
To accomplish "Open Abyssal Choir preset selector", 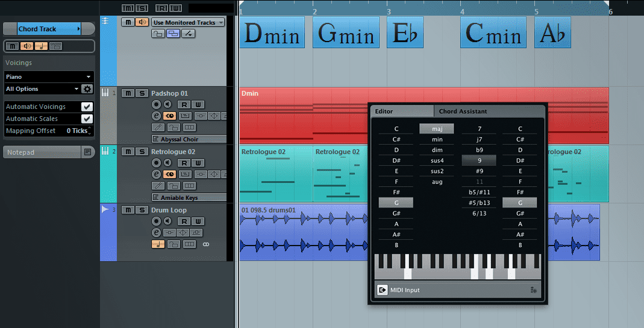I will 189,139.
